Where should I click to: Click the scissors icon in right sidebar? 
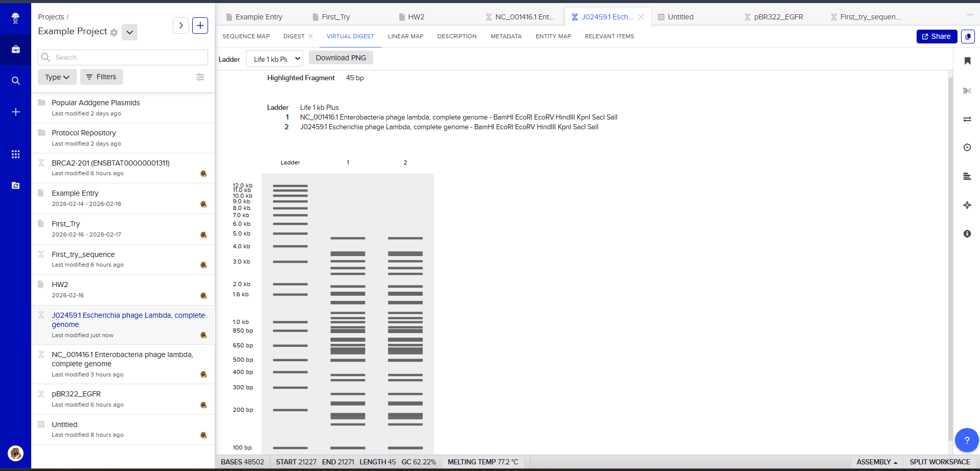coord(967,91)
